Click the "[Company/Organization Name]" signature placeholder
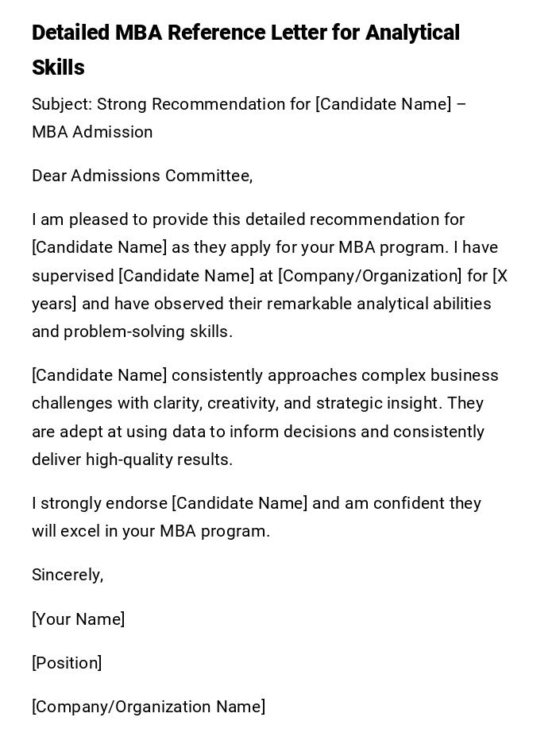This screenshot has height=756, width=556. click(149, 707)
